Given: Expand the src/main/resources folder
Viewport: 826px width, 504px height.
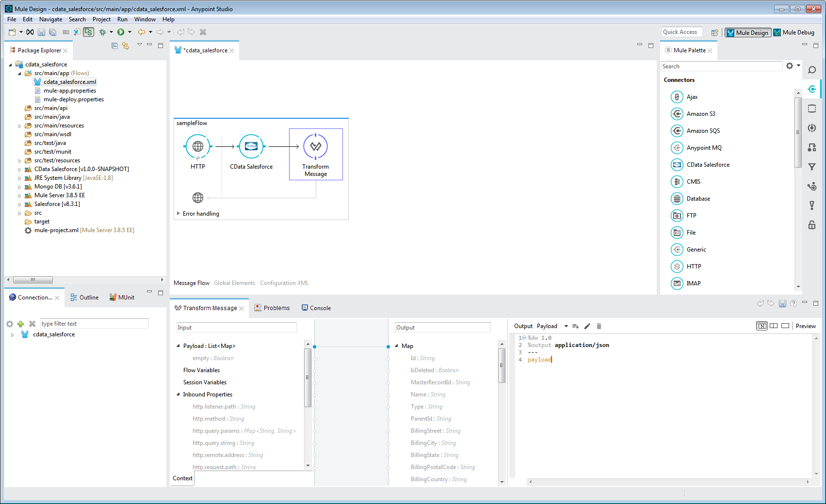Looking at the screenshot, I should click(20, 126).
